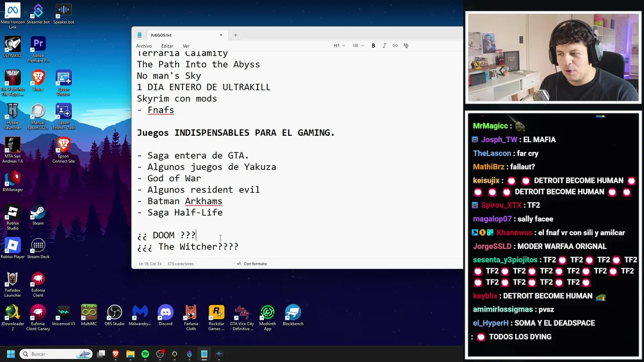
Task: Open the Editar menu
Action: pyautogui.click(x=167, y=46)
